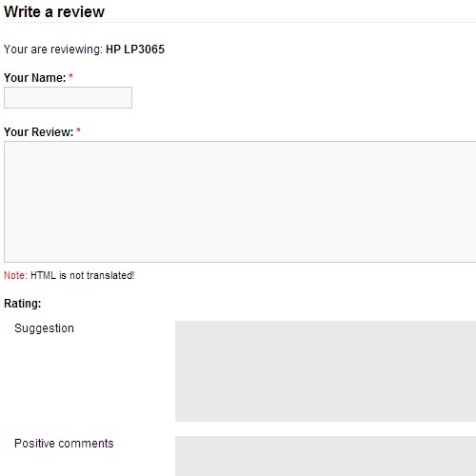Focus the Your Review text area
This screenshot has width=476, height=476.
(x=240, y=202)
